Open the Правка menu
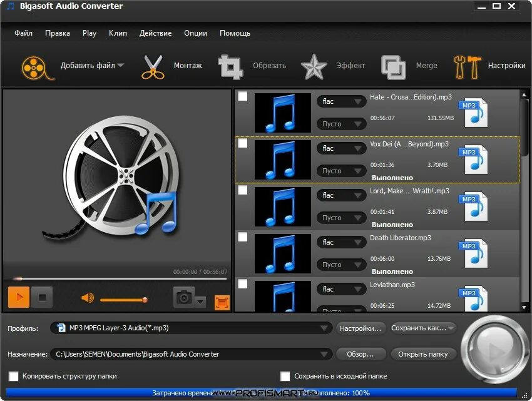This screenshot has height=401, width=532. [58, 33]
